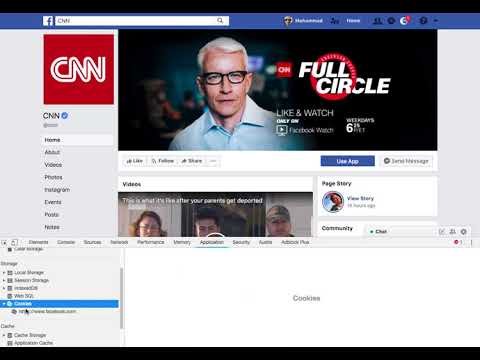
Task: Click inside the Facebook search field
Action: point(136,21)
